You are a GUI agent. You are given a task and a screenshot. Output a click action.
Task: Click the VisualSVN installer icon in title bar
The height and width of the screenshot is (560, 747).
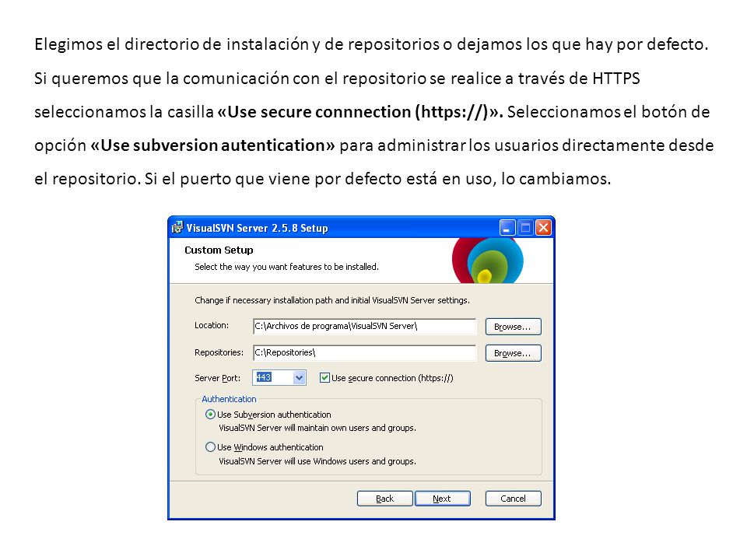(x=177, y=228)
